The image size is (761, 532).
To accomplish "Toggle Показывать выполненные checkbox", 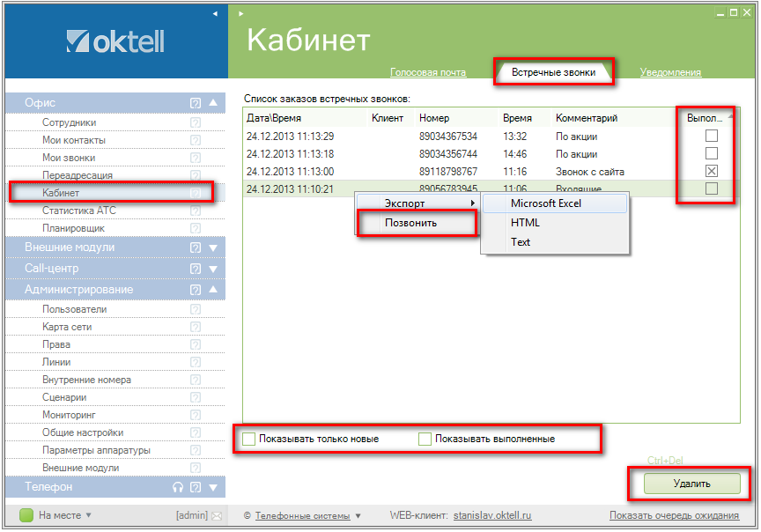I will (x=425, y=439).
